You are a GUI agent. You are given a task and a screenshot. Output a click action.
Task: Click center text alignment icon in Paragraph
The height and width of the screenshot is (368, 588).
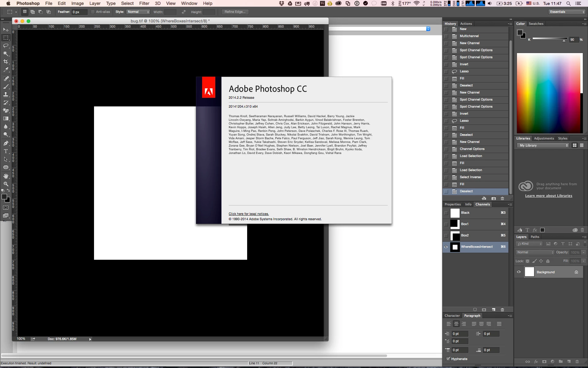456,324
